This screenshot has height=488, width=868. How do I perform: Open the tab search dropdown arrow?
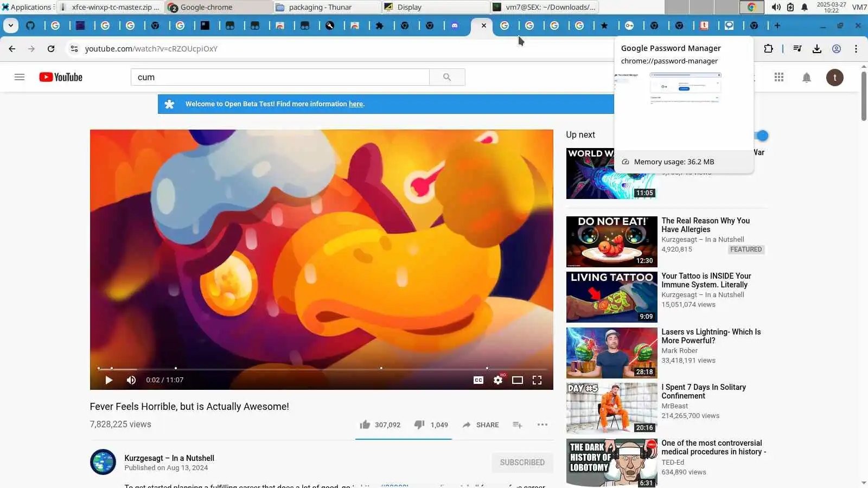[x=11, y=25]
